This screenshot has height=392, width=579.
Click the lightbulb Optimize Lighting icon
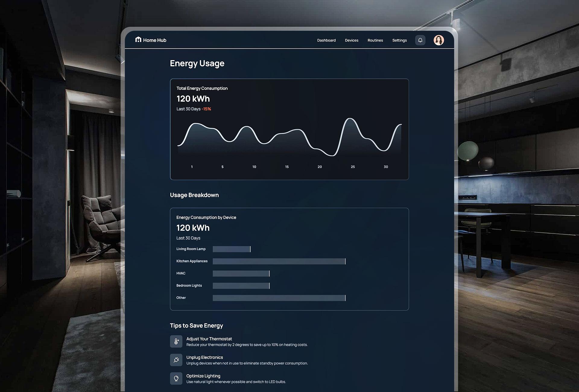(176, 378)
